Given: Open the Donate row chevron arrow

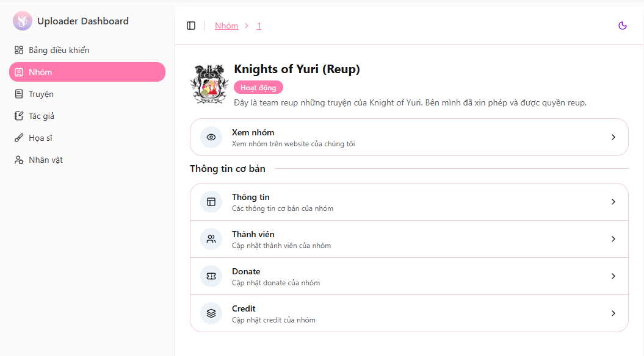Looking at the screenshot, I should click(x=613, y=276).
